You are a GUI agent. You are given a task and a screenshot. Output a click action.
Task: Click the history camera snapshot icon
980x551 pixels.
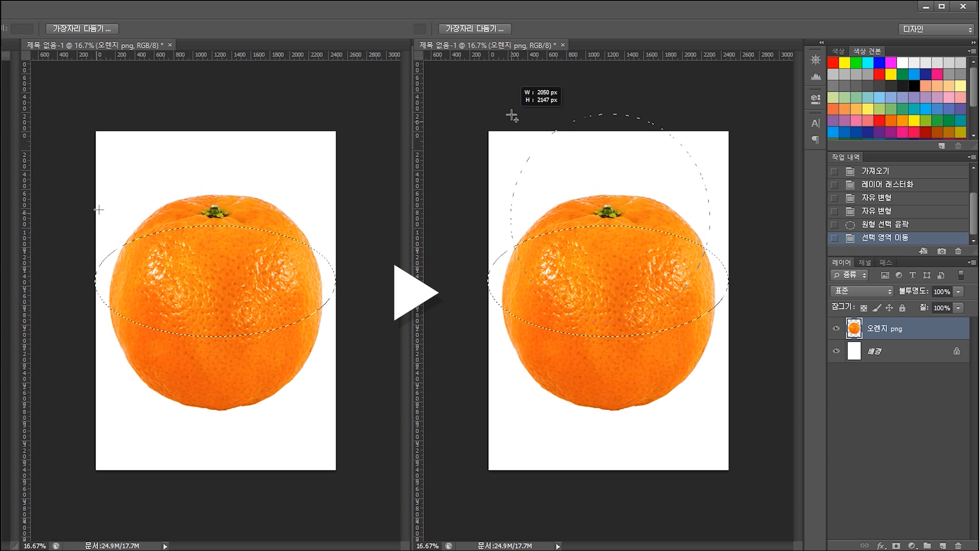(941, 251)
